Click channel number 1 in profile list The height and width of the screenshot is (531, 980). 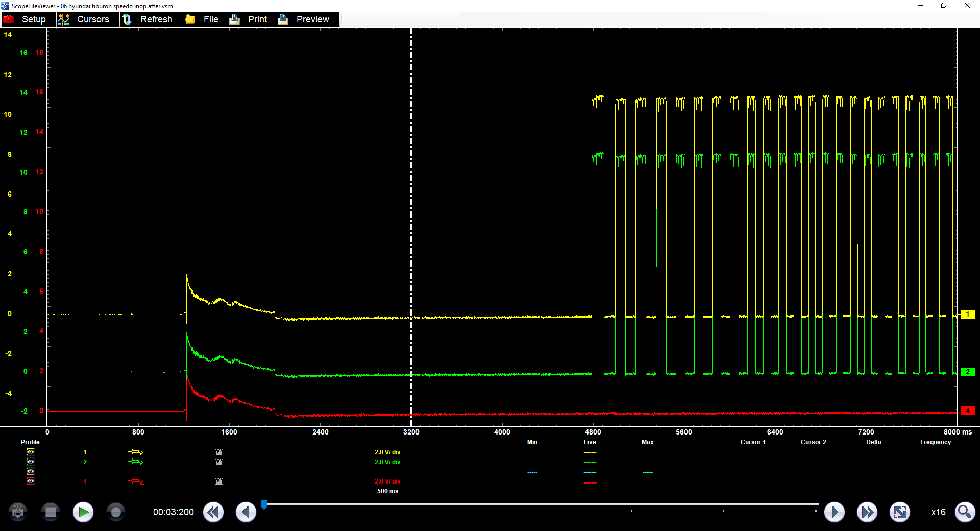click(85, 452)
